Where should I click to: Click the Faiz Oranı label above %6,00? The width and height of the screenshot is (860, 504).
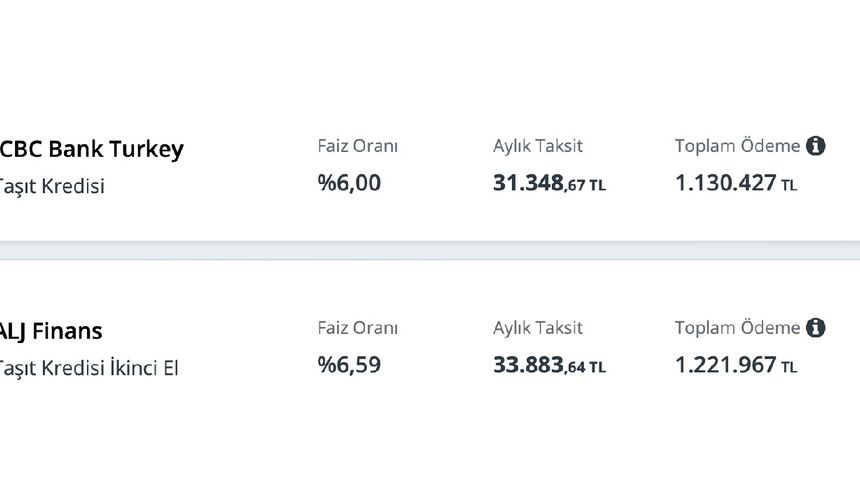tap(357, 146)
